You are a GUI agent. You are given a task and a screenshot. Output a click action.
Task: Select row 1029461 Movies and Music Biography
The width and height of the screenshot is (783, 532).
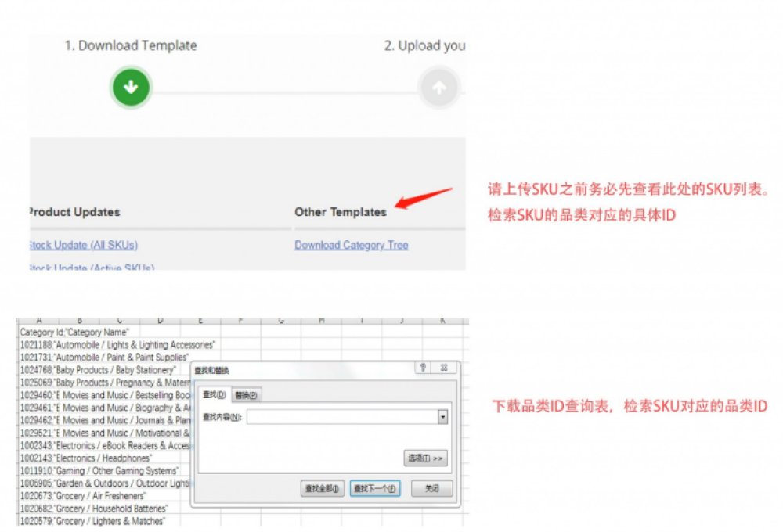tap(106, 408)
